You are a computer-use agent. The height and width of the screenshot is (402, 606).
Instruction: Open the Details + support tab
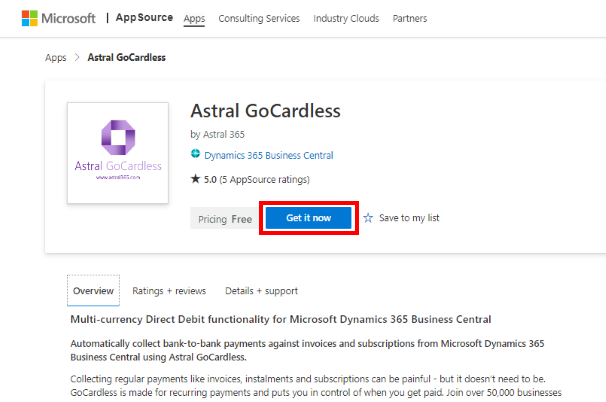point(261,291)
